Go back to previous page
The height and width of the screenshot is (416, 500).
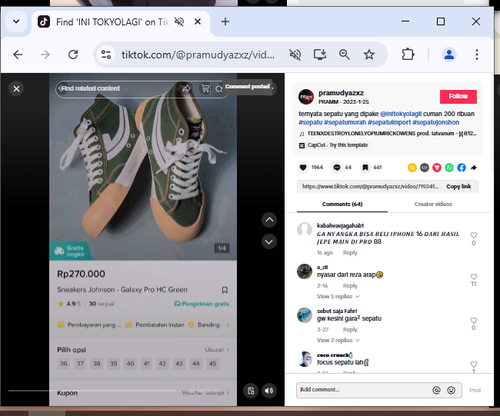click(x=18, y=54)
